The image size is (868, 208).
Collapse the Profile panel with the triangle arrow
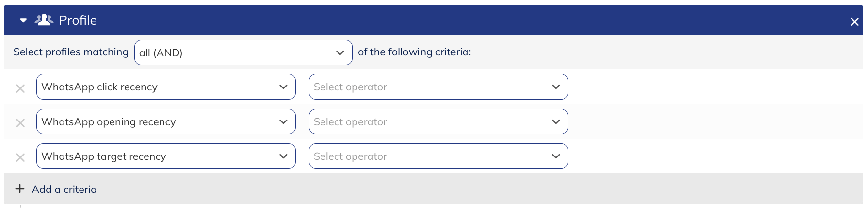coord(23,20)
